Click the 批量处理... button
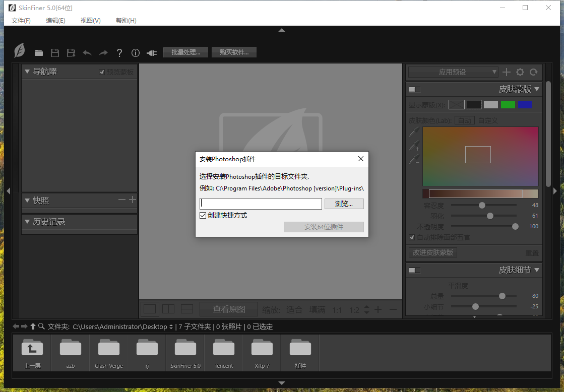This screenshot has height=392, width=564. click(x=185, y=52)
